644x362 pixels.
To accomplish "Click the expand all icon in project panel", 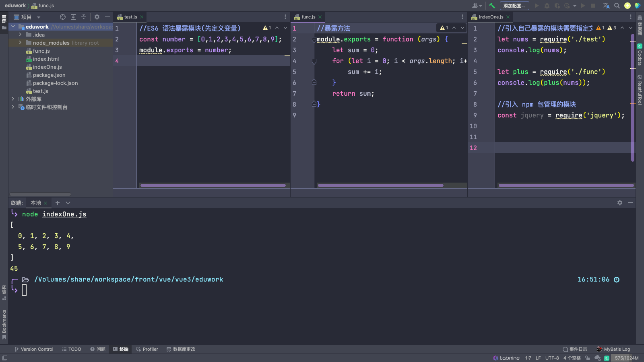I will 73,17.
